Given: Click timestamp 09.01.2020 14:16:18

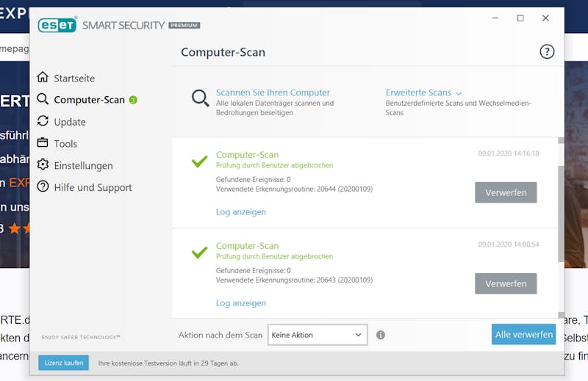Looking at the screenshot, I should pyautogui.click(x=509, y=153).
